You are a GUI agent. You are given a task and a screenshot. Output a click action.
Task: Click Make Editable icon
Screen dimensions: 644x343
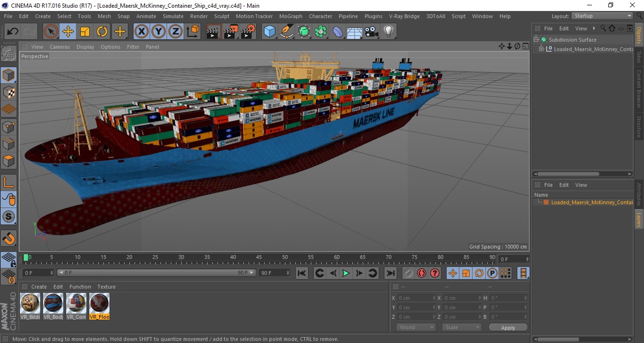(9, 54)
